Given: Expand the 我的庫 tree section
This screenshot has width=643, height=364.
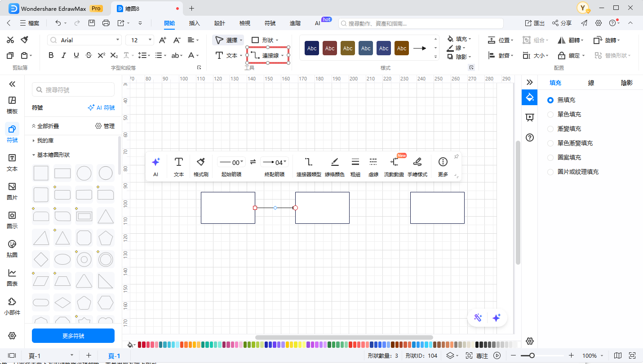Looking at the screenshot, I should click(x=34, y=141).
